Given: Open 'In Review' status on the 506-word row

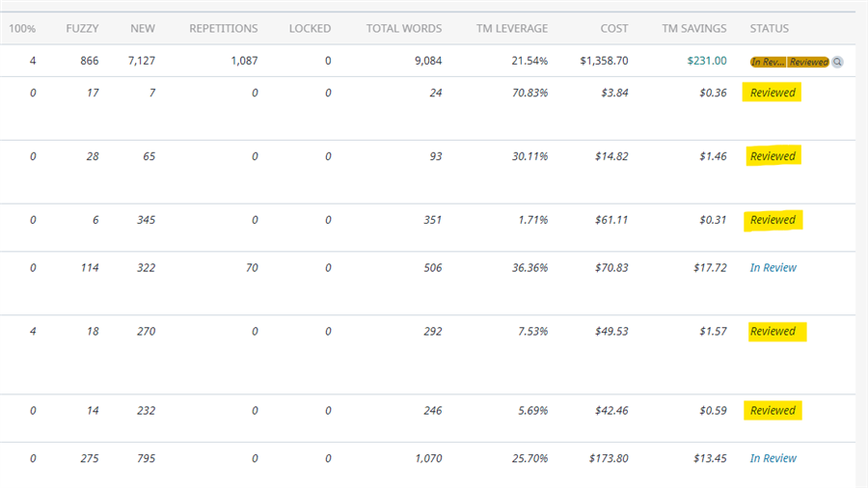Looking at the screenshot, I should [773, 268].
